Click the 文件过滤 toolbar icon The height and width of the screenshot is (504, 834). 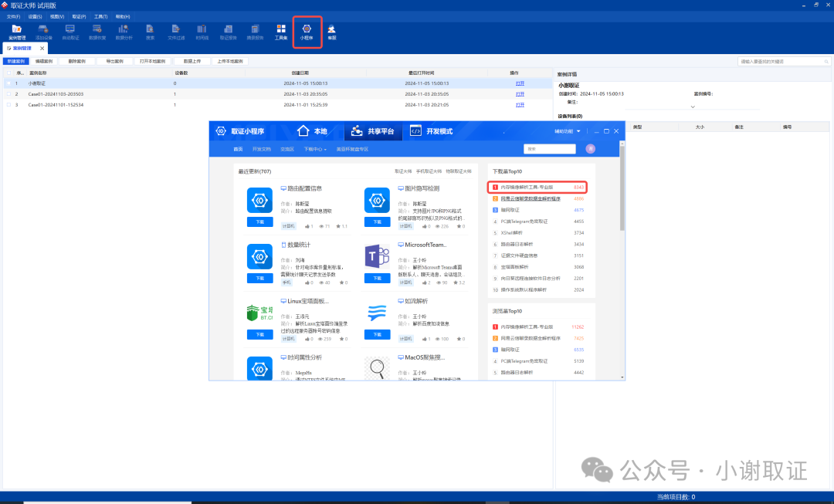pyautogui.click(x=176, y=32)
